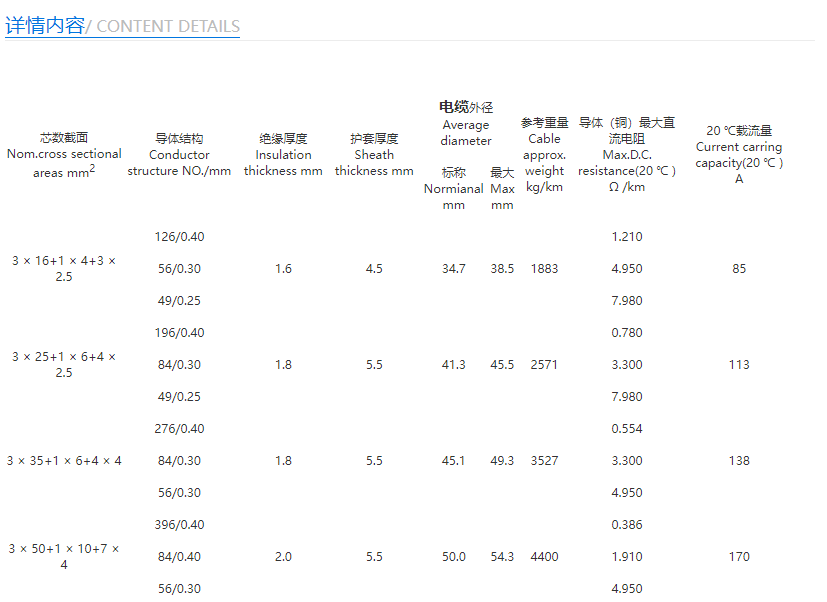The image size is (827, 602).
Task: Select the Nom.cross sectional areas column header
Action: pos(64,155)
